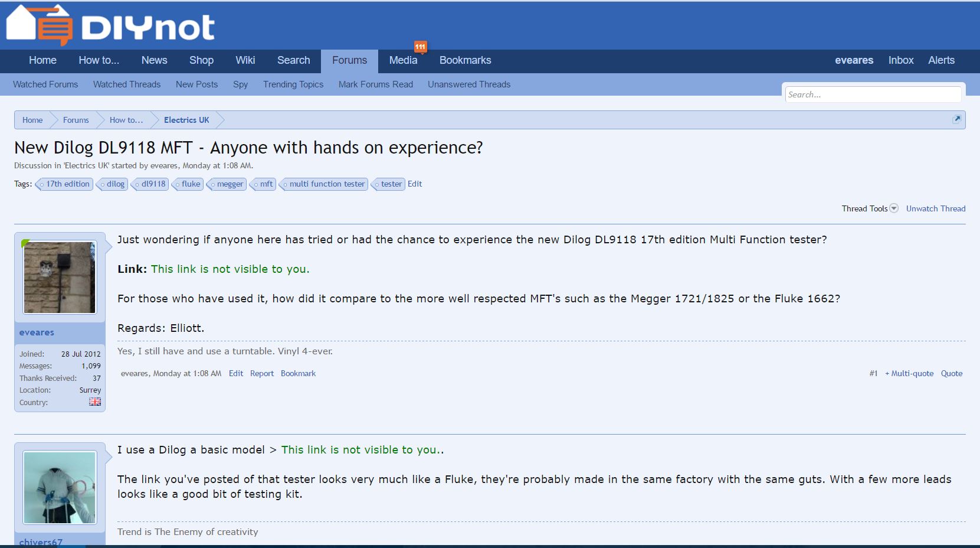Click the Media notification badge 111
This screenshot has width=980, height=548.
[420, 47]
